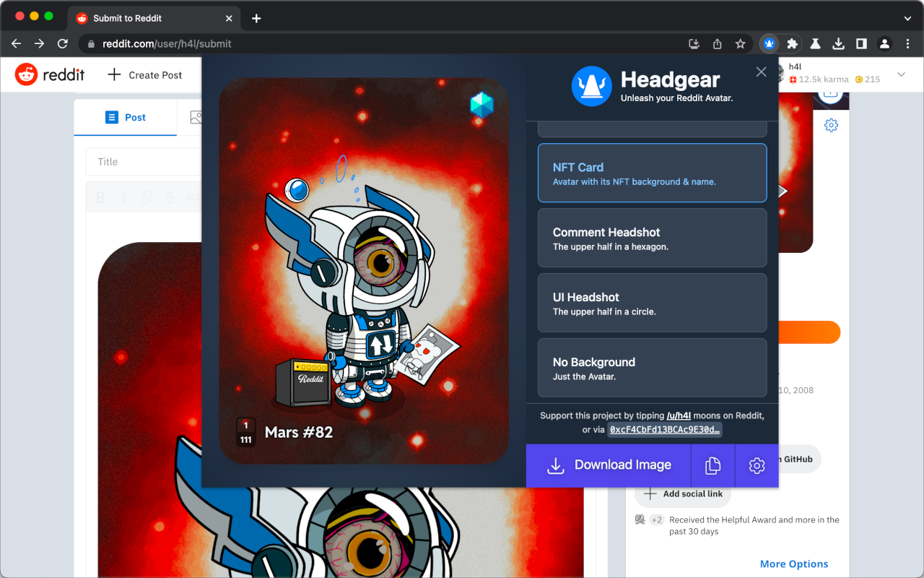
Task: Apply Bold formatting in the post editor
Action: 100,197
